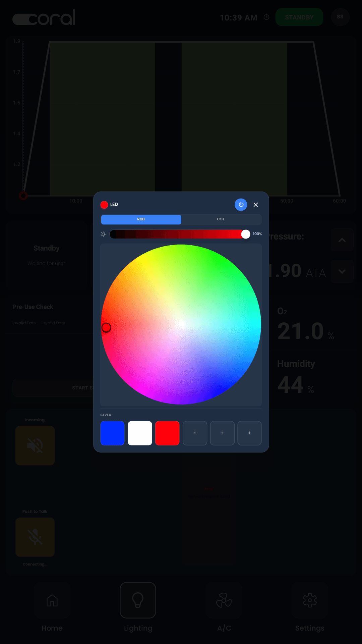362x644 pixels.
Task: Select the red saved color swatch
Action: [x=167, y=433]
